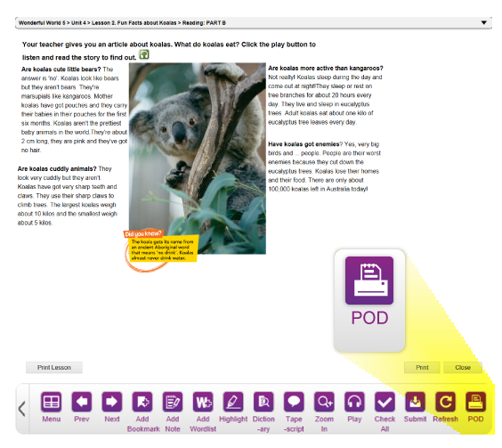Go to the previous page with Prev
502x448 pixels.
click(x=82, y=402)
